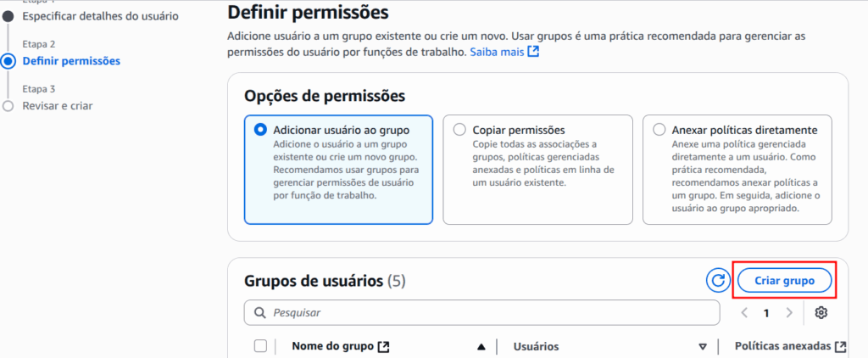The image size is (868, 358).
Task: Select the Adicionar usuário ao grupo option
Action: 261,131
